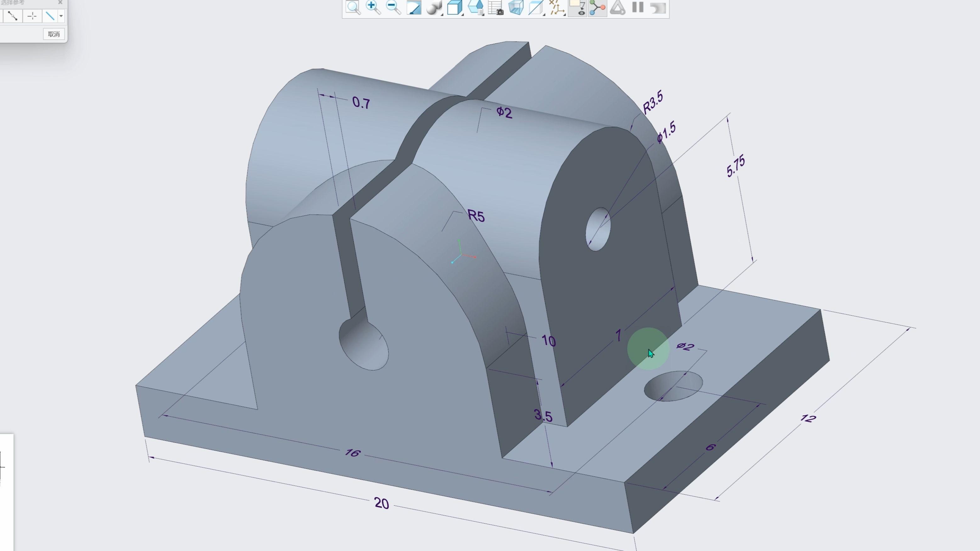Click the Zoom Out magnifier
Viewport: 980px width, 551px height.
click(393, 8)
